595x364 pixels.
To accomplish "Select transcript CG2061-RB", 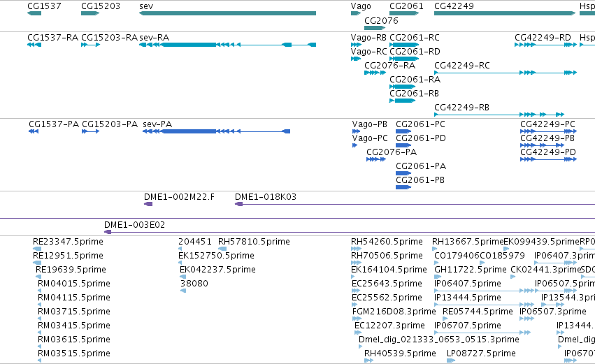I will [x=403, y=101].
